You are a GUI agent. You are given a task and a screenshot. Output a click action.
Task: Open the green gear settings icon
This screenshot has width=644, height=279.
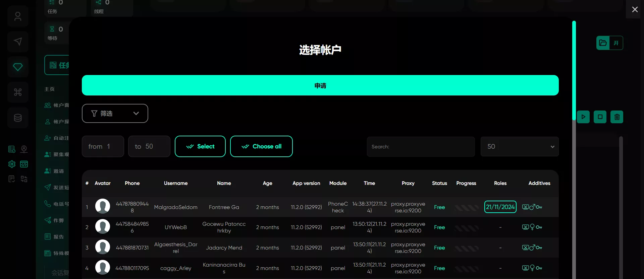(x=12, y=164)
